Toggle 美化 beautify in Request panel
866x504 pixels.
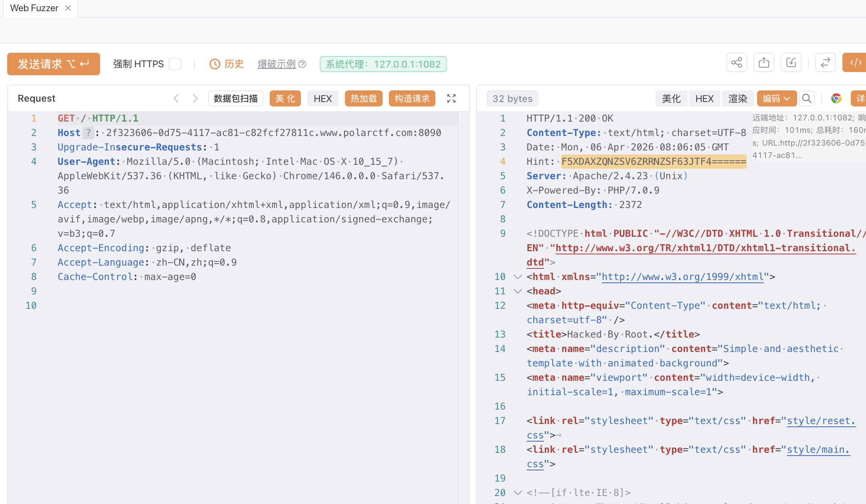pos(285,98)
